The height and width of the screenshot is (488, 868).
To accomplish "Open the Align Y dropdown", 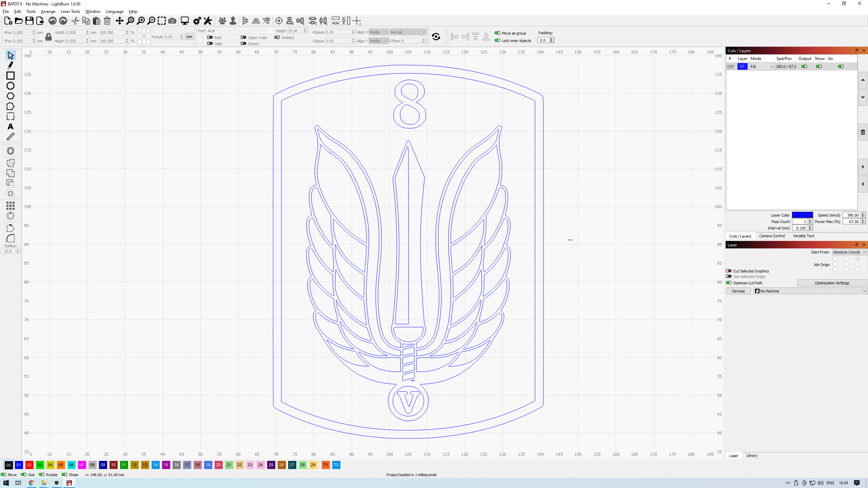I will (378, 41).
